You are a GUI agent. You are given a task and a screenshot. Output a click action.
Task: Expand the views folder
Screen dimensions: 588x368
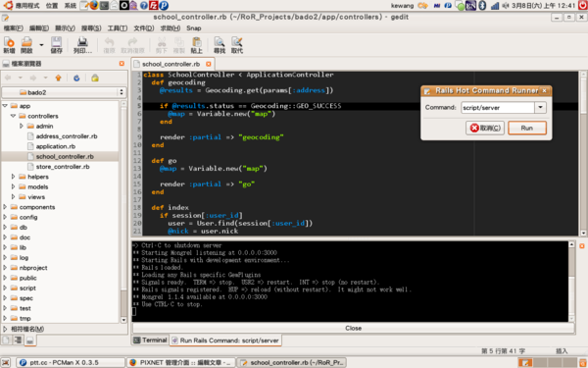click(x=13, y=197)
